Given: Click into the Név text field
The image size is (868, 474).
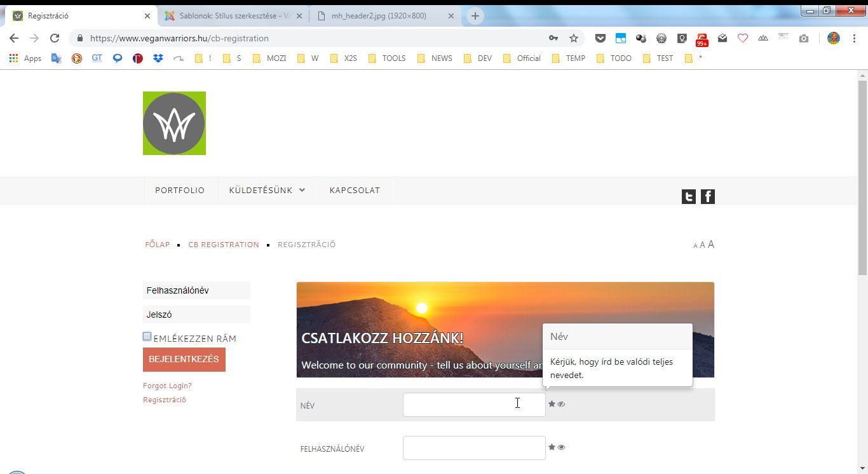Looking at the screenshot, I should 473,405.
